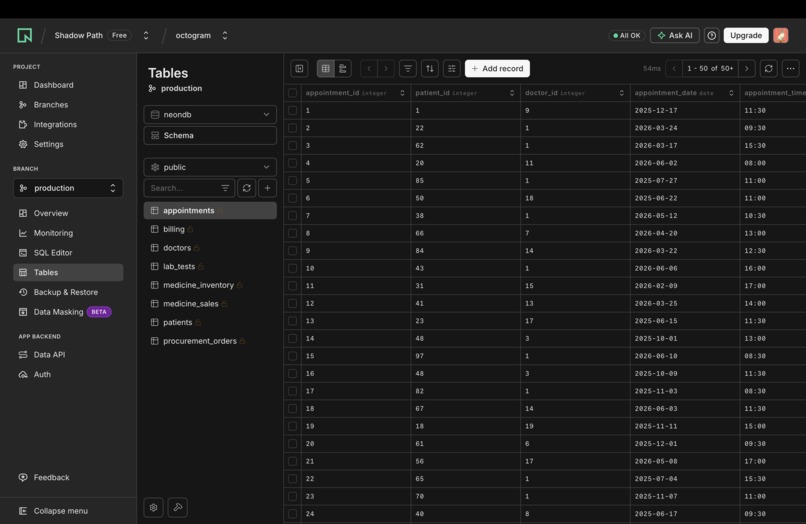
Task: Select the medicine_sales table
Action: coord(210,304)
